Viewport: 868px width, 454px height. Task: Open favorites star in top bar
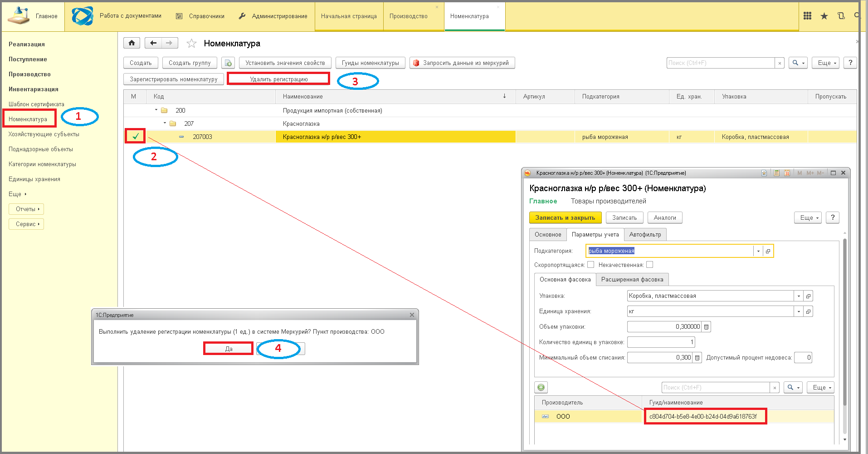pos(824,16)
